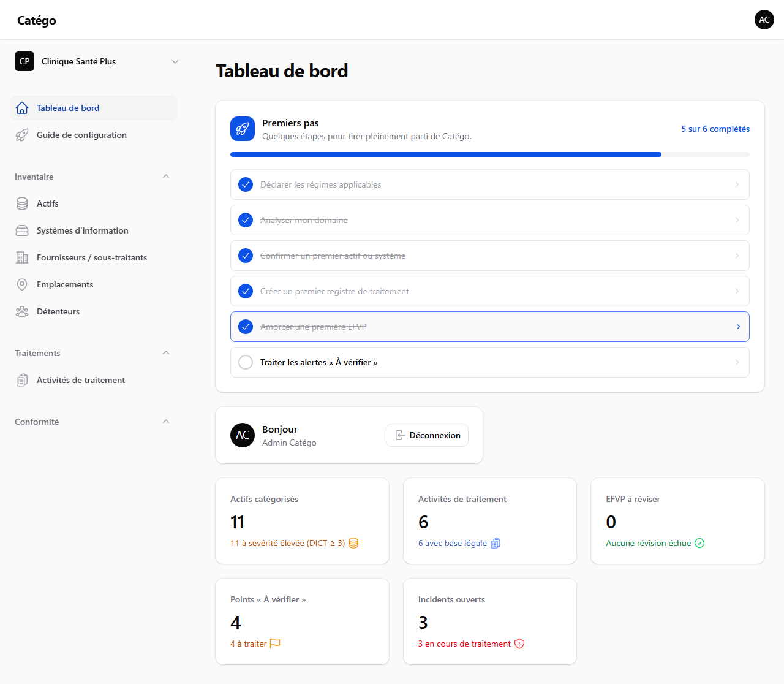The image size is (784, 684).
Task: Collapse the Inventaire section
Action: pos(166,177)
